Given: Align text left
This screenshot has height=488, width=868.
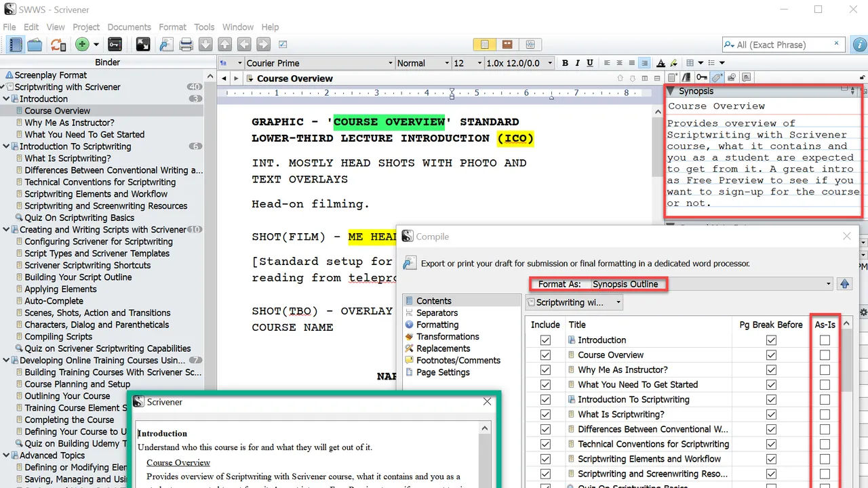Looking at the screenshot, I should tap(607, 63).
